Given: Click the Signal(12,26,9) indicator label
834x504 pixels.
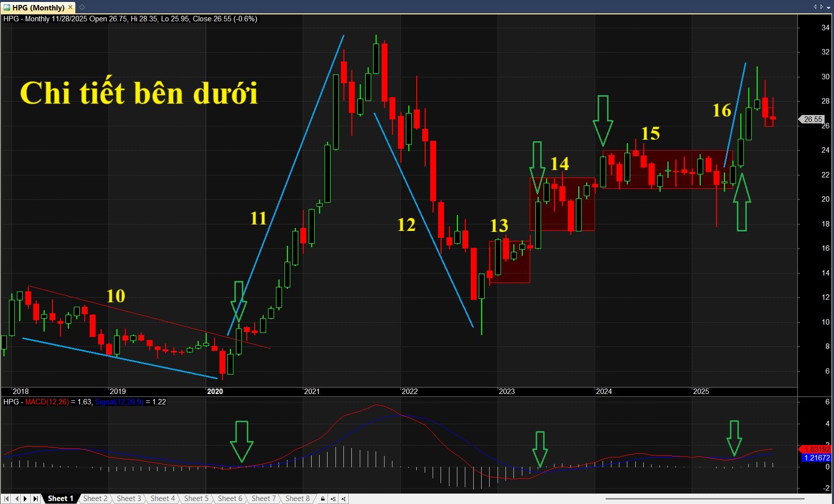Looking at the screenshot, I should pyautogui.click(x=119, y=402).
